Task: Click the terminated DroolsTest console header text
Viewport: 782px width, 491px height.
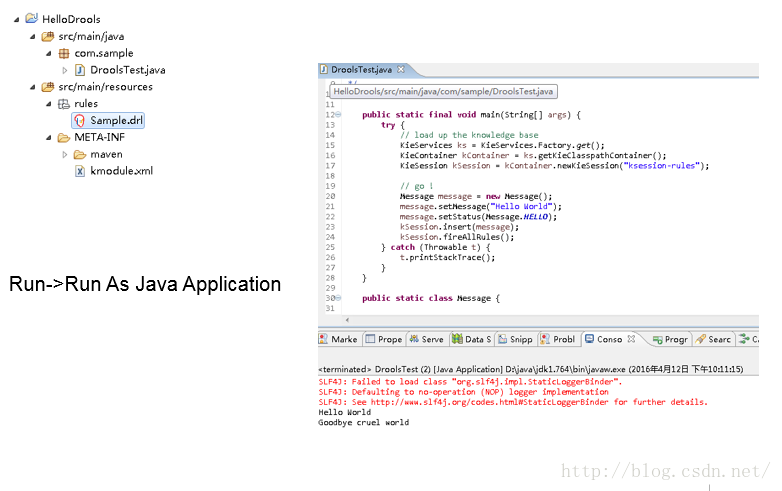Action: coord(531,369)
